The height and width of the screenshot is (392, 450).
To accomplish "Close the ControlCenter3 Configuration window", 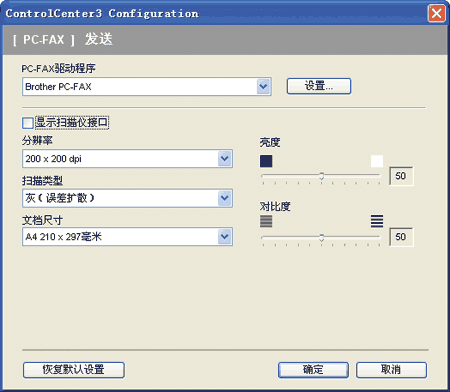I will [437, 14].
